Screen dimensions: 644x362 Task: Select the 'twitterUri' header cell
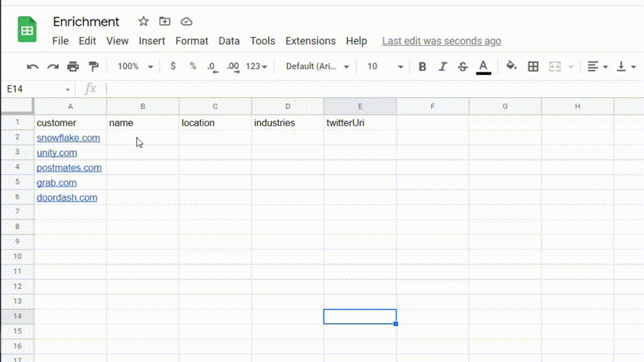360,123
